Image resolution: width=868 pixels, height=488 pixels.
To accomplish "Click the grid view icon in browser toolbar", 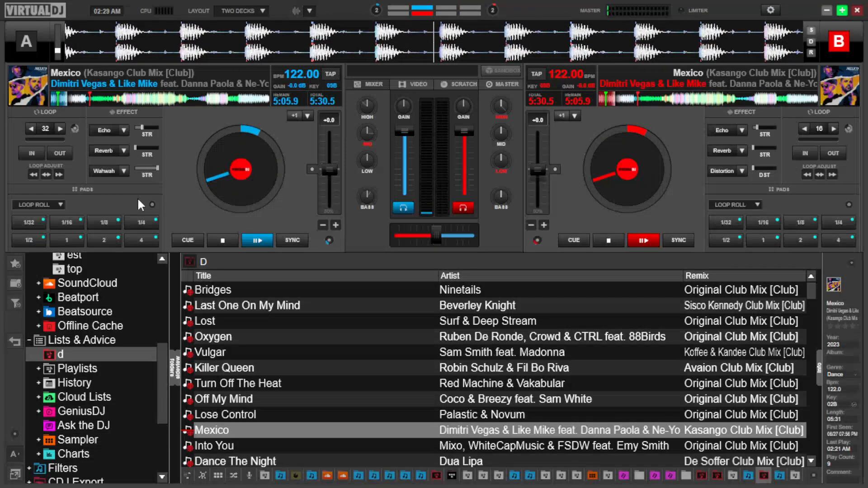I will coord(218,475).
